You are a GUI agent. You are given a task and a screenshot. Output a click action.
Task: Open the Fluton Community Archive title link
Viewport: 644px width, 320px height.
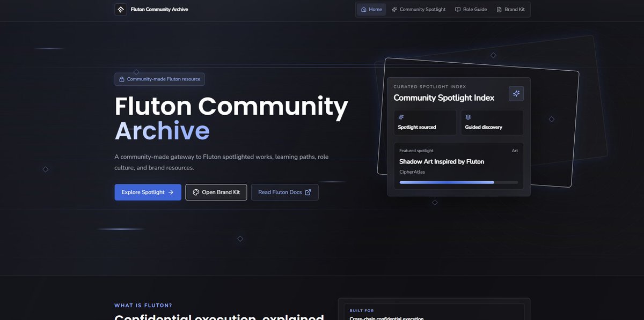point(159,10)
